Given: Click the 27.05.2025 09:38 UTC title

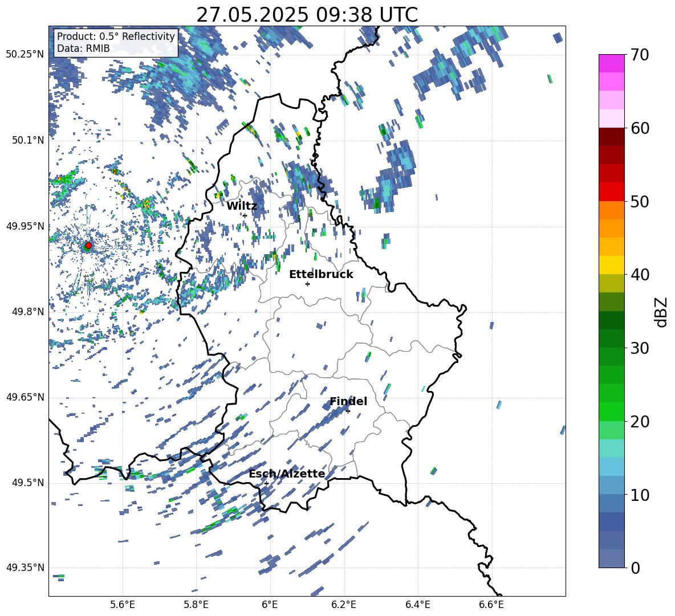Looking at the screenshot, I should pos(307,15).
